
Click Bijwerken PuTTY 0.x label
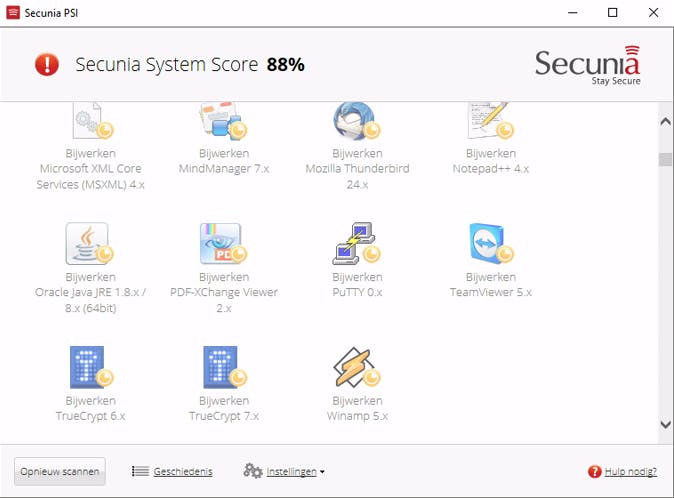tap(357, 285)
